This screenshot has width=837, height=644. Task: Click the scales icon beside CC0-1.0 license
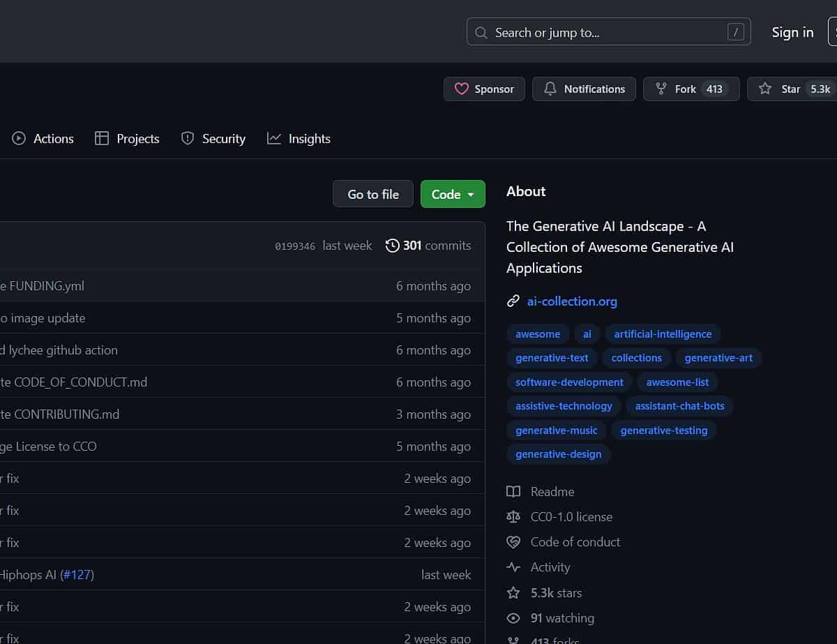tap(513, 516)
